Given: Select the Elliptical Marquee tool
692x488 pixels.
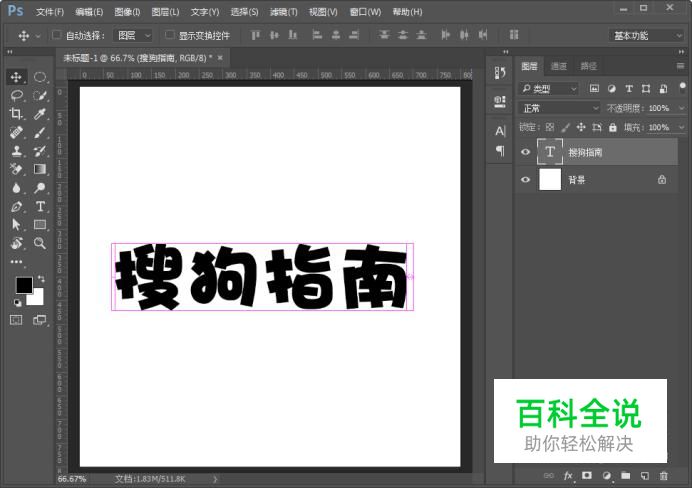Looking at the screenshot, I should pos(40,77).
